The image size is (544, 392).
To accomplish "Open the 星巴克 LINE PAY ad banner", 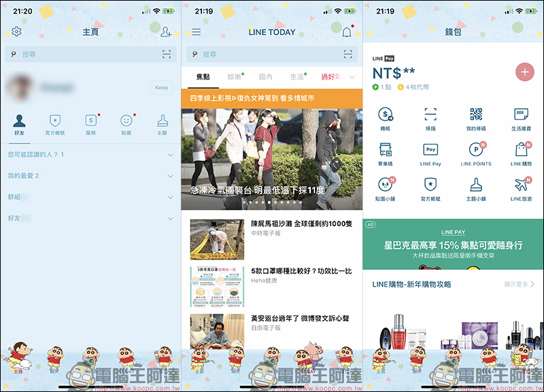I will (453, 244).
